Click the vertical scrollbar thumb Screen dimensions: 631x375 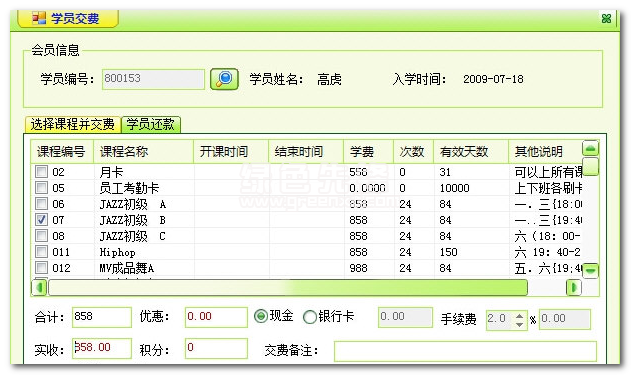coord(590,166)
